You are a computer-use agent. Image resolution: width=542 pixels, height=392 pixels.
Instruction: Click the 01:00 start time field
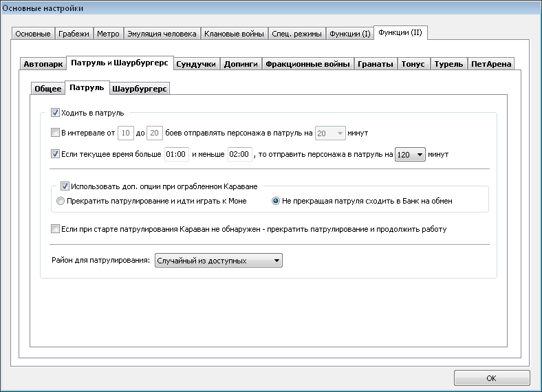(x=176, y=154)
